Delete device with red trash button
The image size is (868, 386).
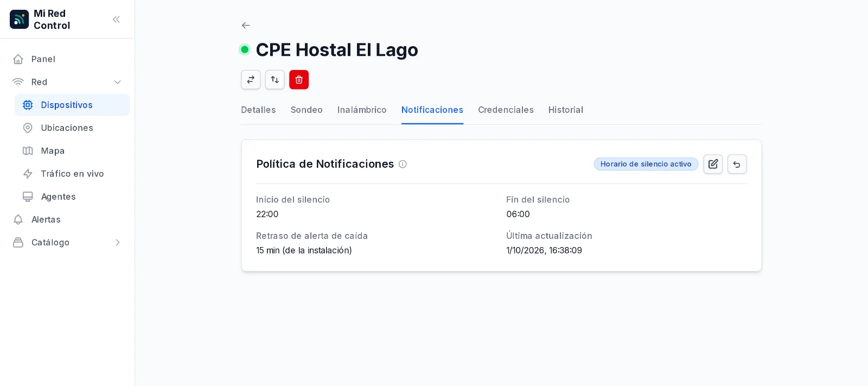pos(299,80)
